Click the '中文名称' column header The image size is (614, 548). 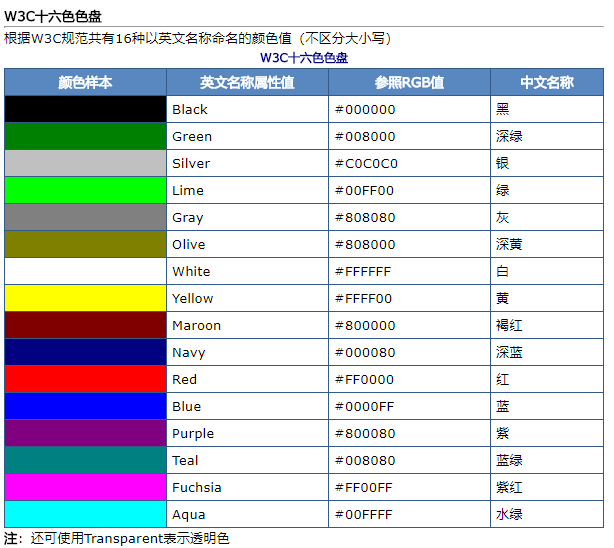(x=547, y=82)
